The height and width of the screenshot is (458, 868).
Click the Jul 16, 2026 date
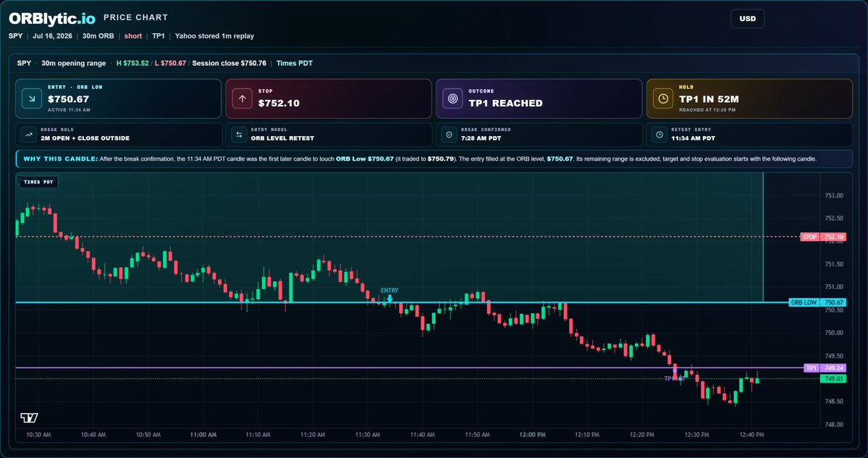tap(51, 36)
